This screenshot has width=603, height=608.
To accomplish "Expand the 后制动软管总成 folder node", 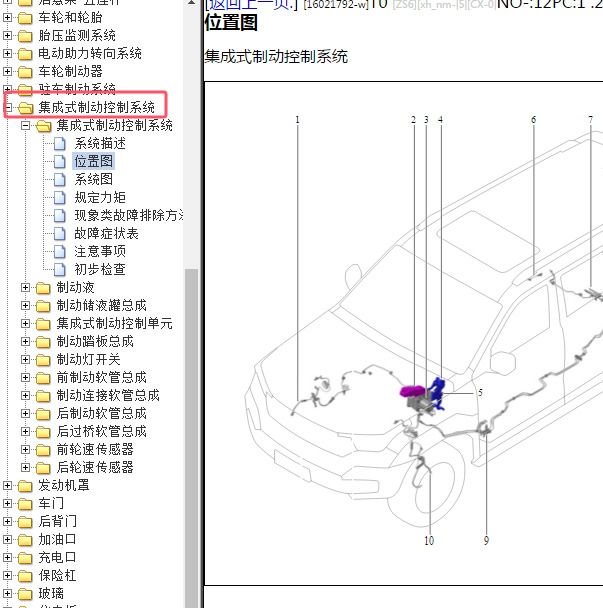I will click(x=25, y=413).
